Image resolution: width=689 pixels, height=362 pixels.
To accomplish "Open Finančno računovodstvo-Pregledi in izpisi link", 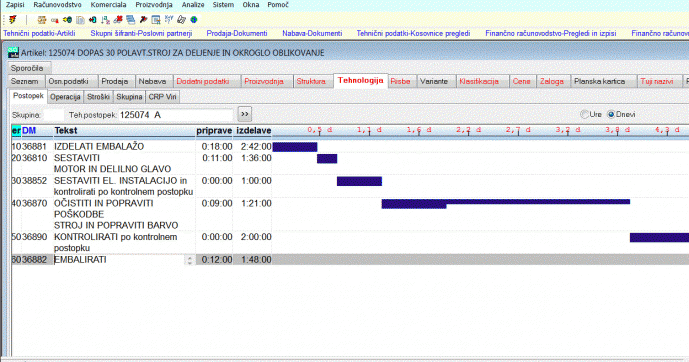I will coord(551,33).
